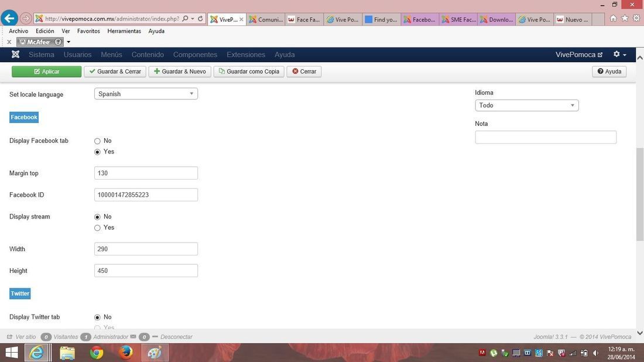Image resolution: width=644 pixels, height=362 pixels.
Task: Select No for Display stream
Action: click(x=97, y=217)
